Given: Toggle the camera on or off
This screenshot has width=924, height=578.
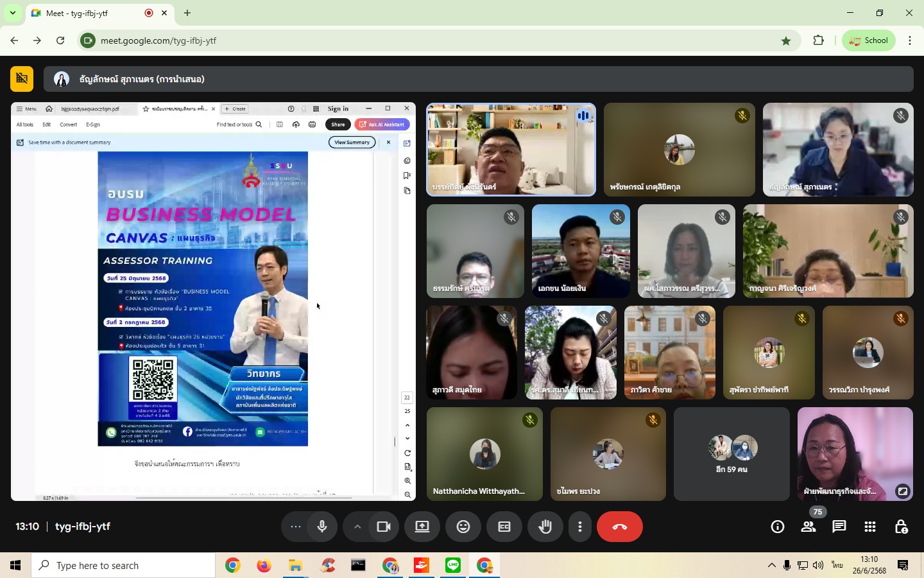Looking at the screenshot, I should [x=384, y=527].
